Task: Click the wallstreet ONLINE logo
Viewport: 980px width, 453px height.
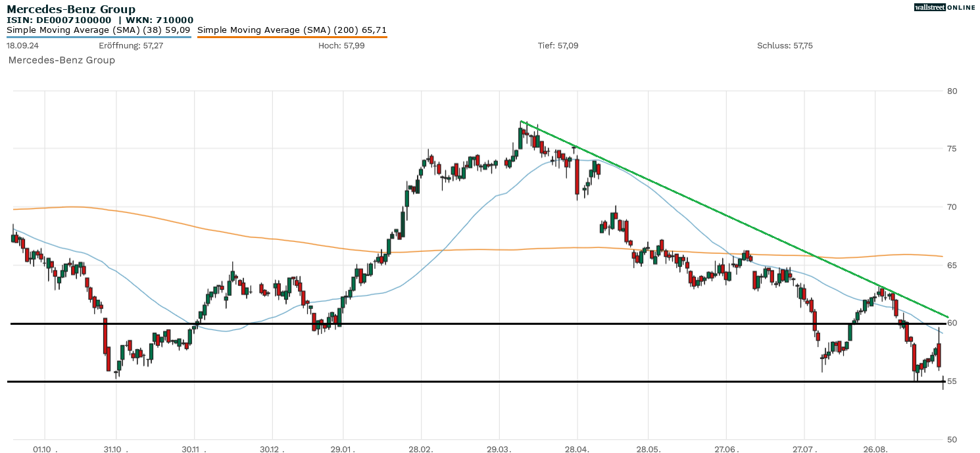Action: click(944, 7)
